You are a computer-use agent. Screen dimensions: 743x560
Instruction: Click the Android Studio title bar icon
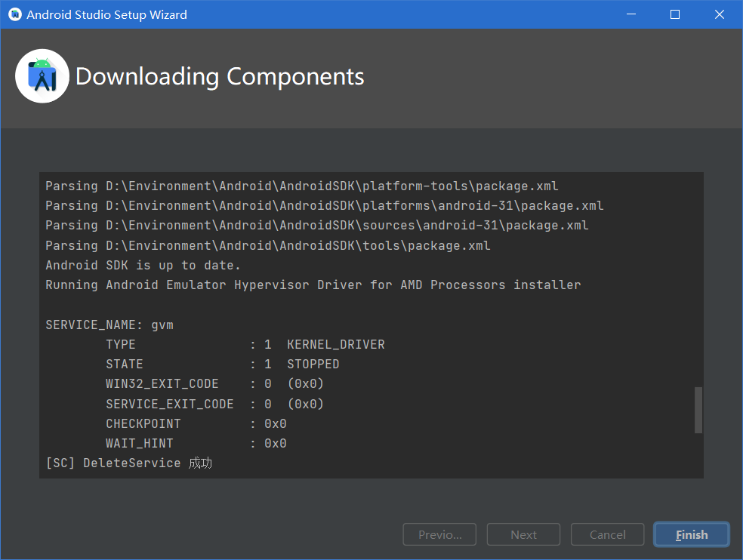tap(15, 14)
